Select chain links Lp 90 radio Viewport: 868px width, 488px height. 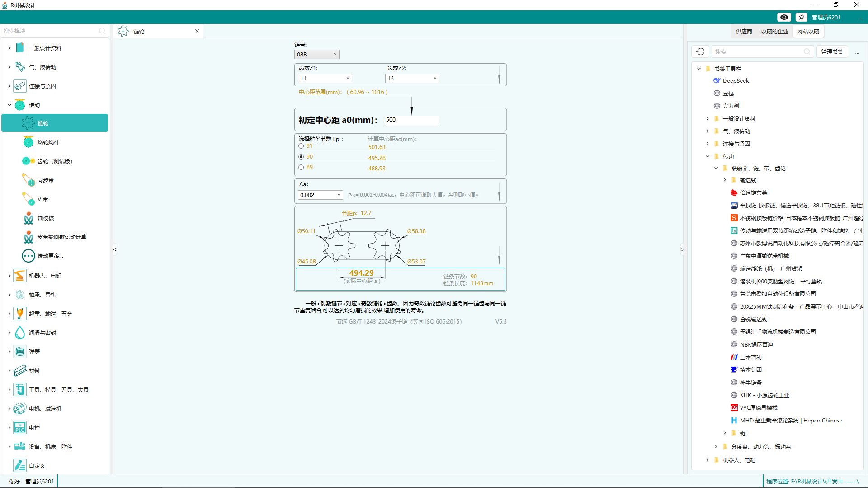(x=301, y=157)
